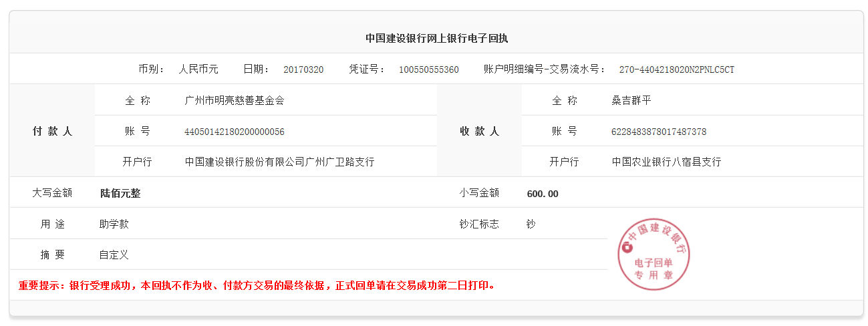Screen dimensions: 868x326
Task: Click payee bank 中国农业银行八宿县支行
Action: (666, 162)
